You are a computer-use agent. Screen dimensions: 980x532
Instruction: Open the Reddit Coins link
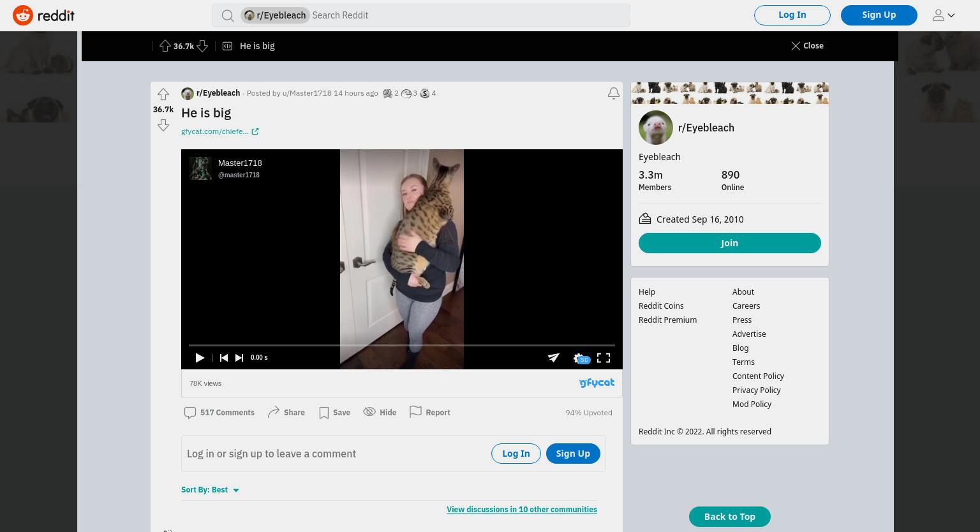pos(661,306)
